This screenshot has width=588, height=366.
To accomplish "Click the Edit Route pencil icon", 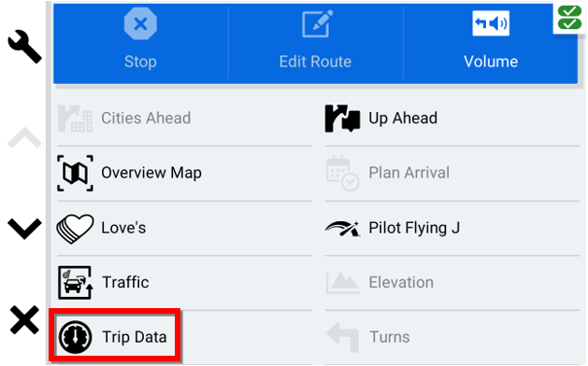I will pyautogui.click(x=317, y=23).
